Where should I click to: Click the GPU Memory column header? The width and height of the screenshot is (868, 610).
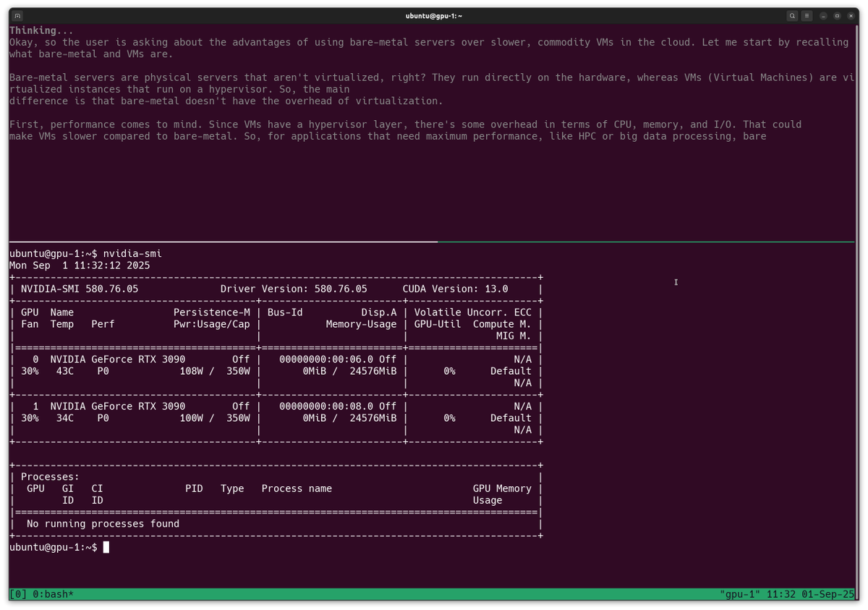pyautogui.click(x=502, y=488)
